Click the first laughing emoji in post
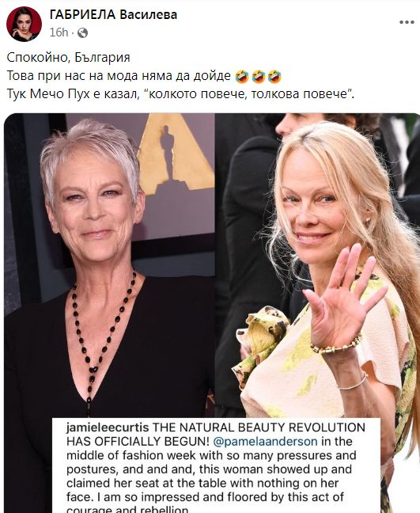This screenshot has height=513, width=420. [241, 76]
